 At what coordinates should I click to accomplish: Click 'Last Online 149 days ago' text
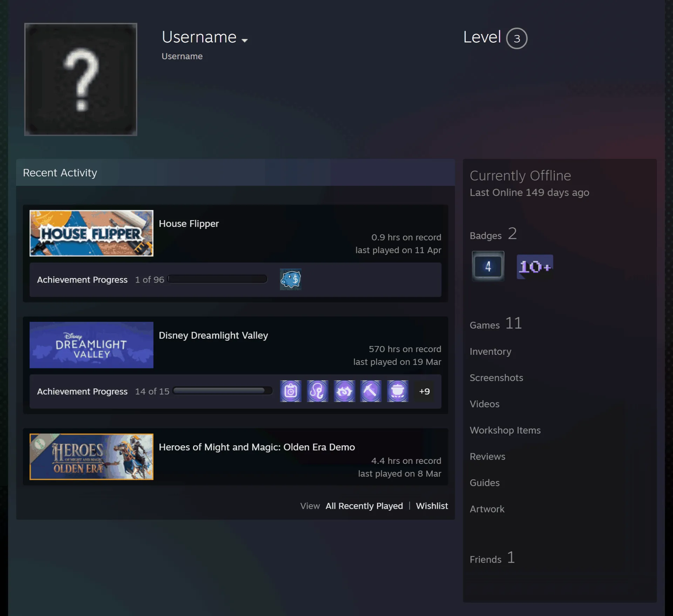coord(529,192)
